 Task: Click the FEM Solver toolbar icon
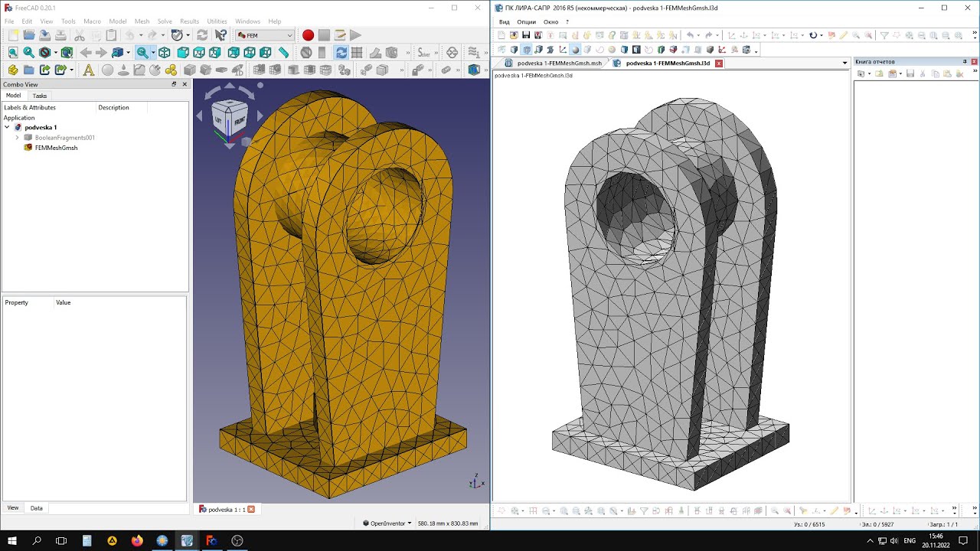click(424, 52)
